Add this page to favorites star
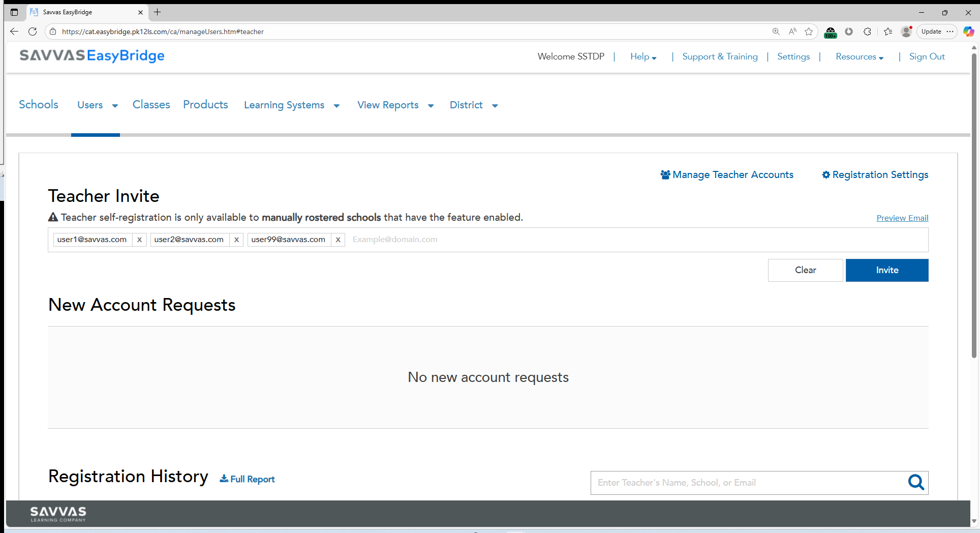980x533 pixels. pyautogui.click(x=809, y=32)
